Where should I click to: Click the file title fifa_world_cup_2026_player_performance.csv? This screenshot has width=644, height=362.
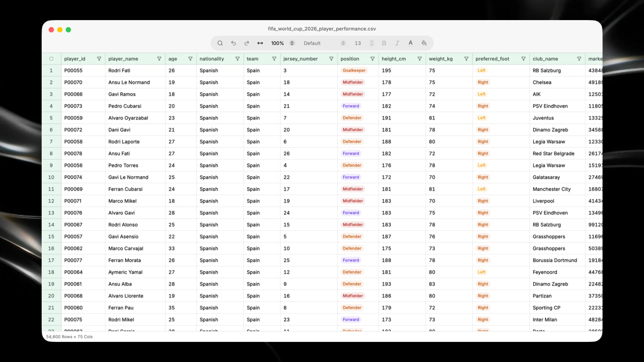click(x=322, y=29)
